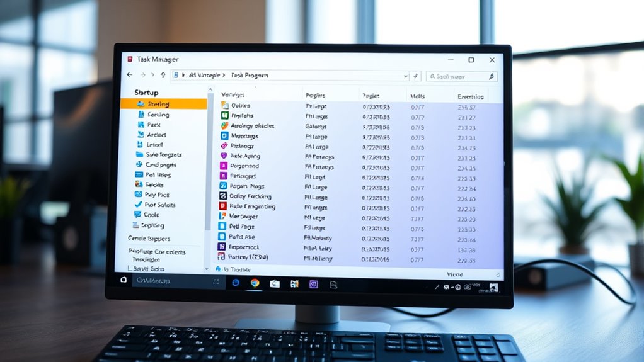Screen dimensions: 644x362
Task: Click inside the window's search field
Action: tap(457, 76)
